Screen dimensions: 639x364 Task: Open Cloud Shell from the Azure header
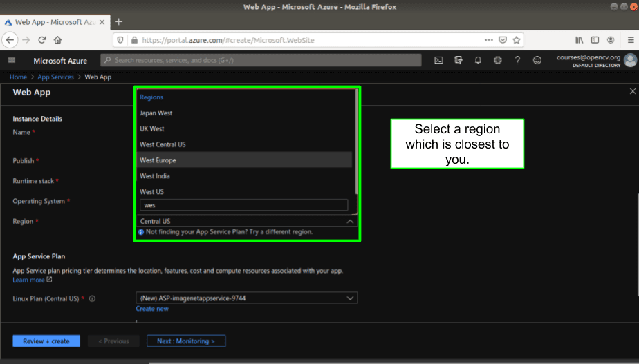[438, 60]
